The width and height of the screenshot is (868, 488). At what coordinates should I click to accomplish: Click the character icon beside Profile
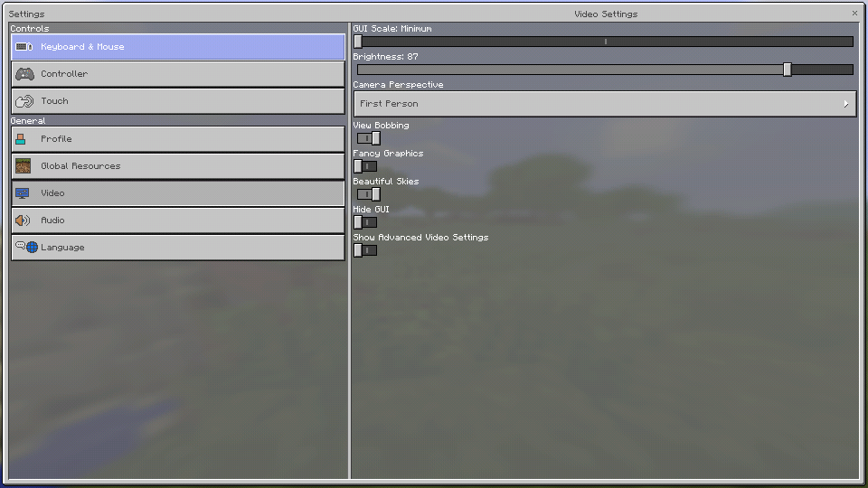21,139
